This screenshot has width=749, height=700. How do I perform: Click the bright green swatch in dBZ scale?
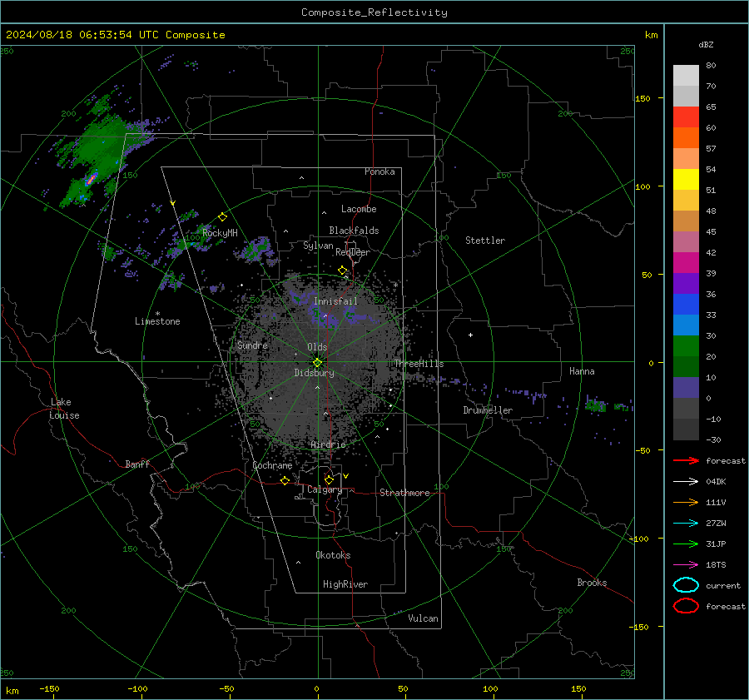pos(686,346)
